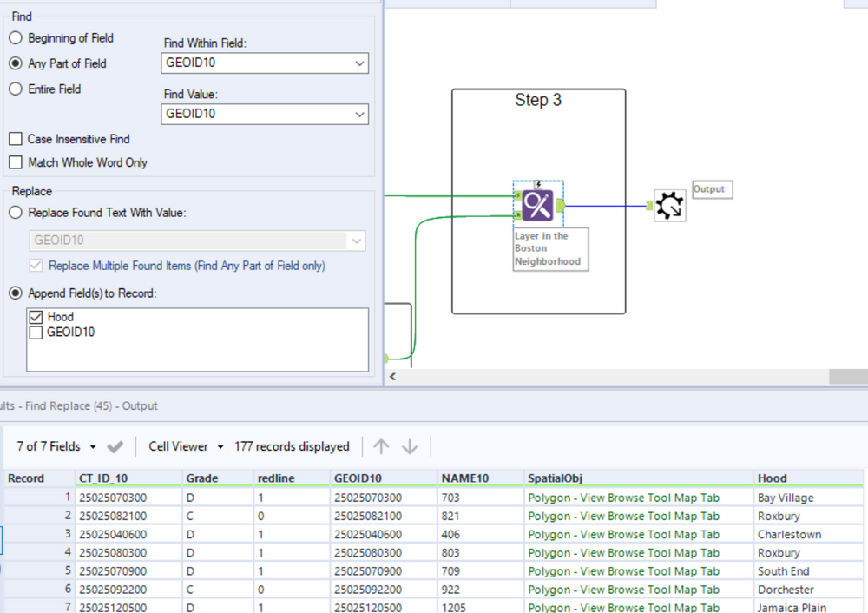Screen dimensions: 868x613
Task: Expand the Find Value dropdown
Action: (265, 114)
